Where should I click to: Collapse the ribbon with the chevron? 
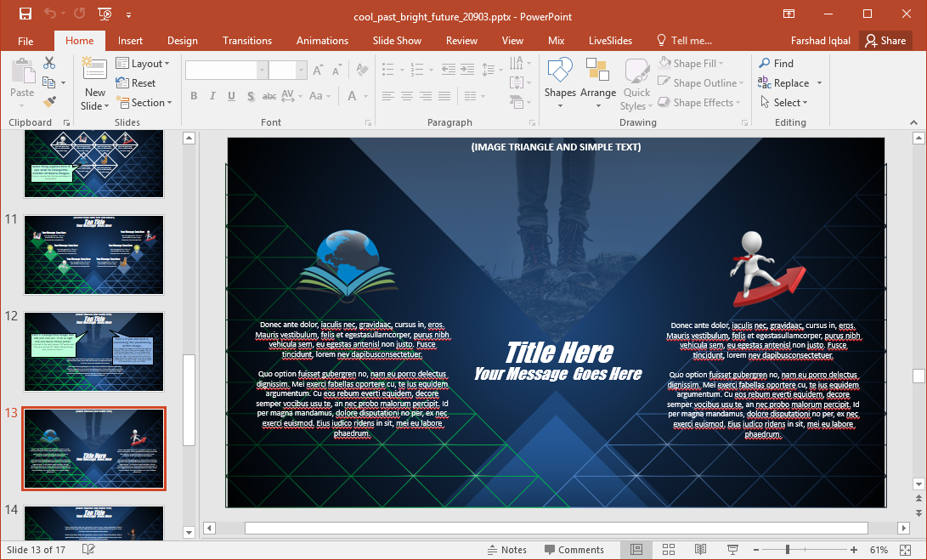click(914, 122)
